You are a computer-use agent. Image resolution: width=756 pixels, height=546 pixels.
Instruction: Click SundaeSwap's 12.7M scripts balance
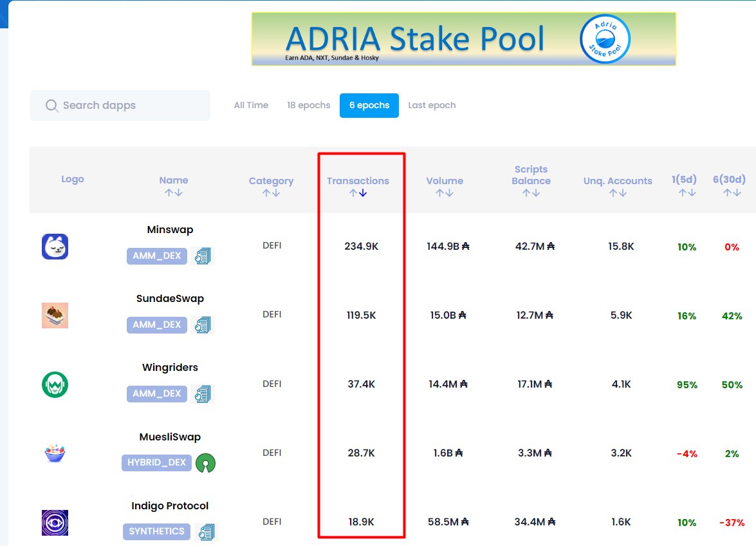point(535,315)
